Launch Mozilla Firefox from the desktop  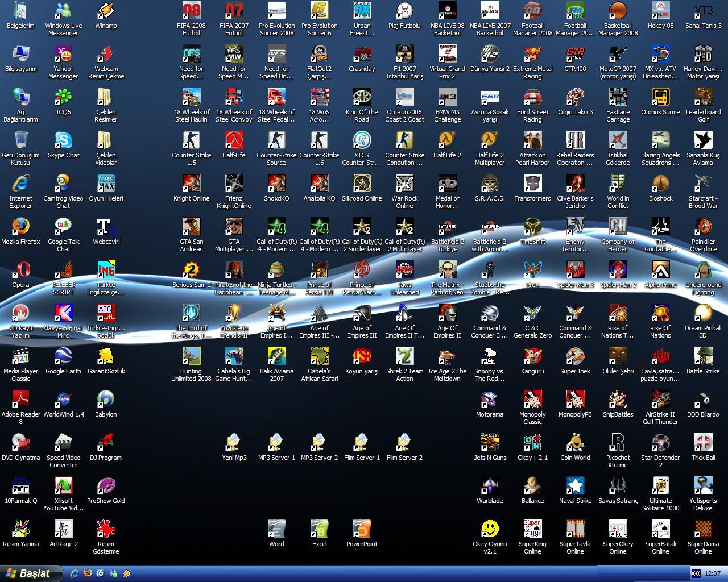click(20, 227)
